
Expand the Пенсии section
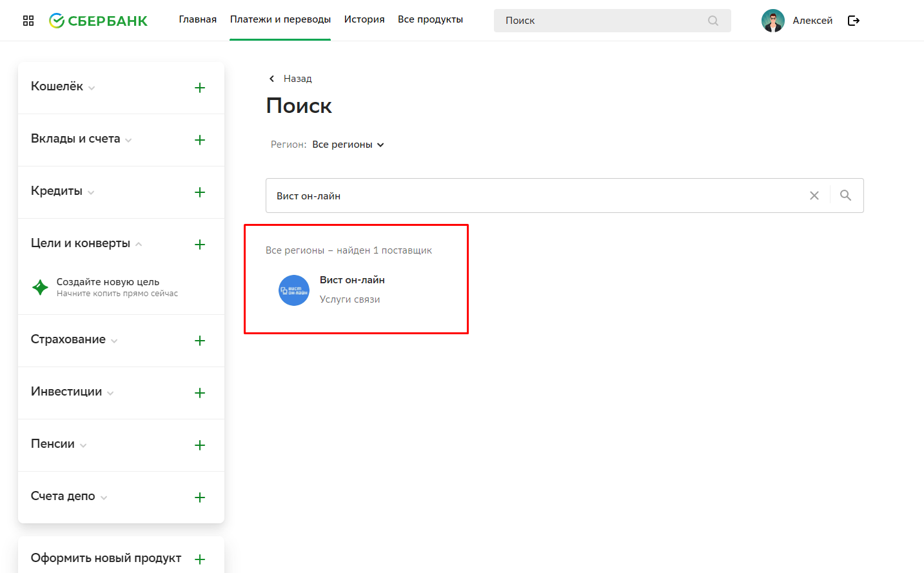(83, 445)
